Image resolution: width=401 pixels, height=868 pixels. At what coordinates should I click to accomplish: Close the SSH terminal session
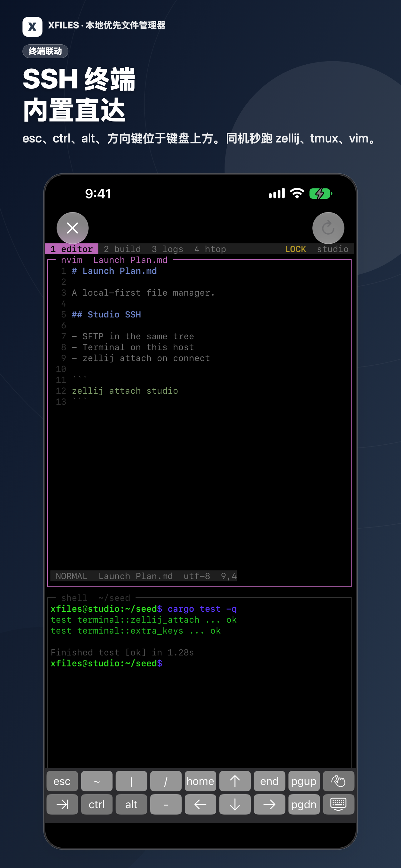72,228
